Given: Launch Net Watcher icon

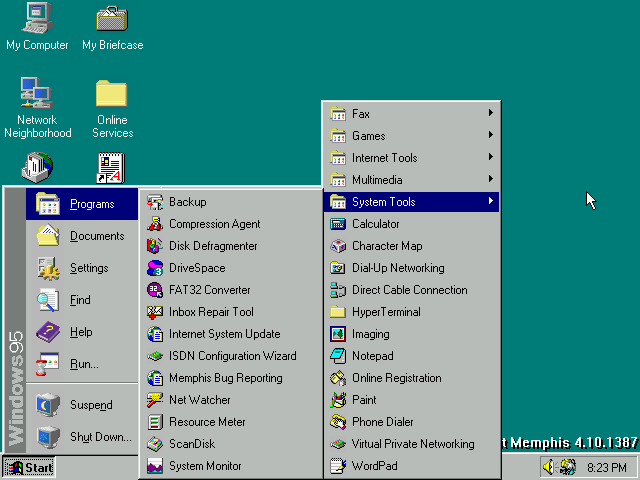Looking at the screenshot, I should pos(155,400).
